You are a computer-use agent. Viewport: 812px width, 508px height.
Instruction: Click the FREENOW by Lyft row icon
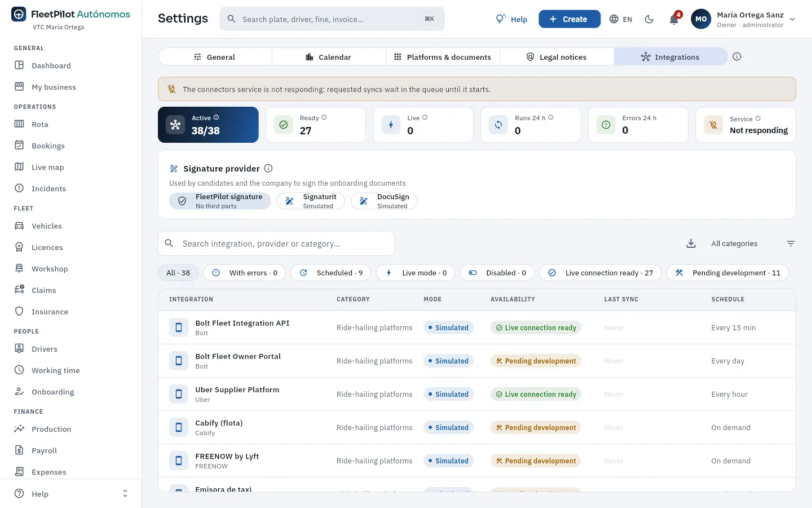click(x=179, y=461)
